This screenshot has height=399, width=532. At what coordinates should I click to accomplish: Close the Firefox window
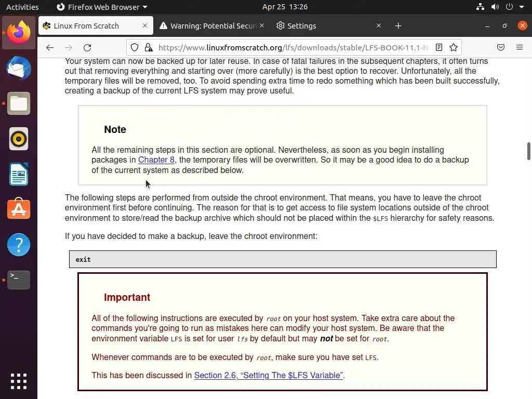[x=523, y=26]
